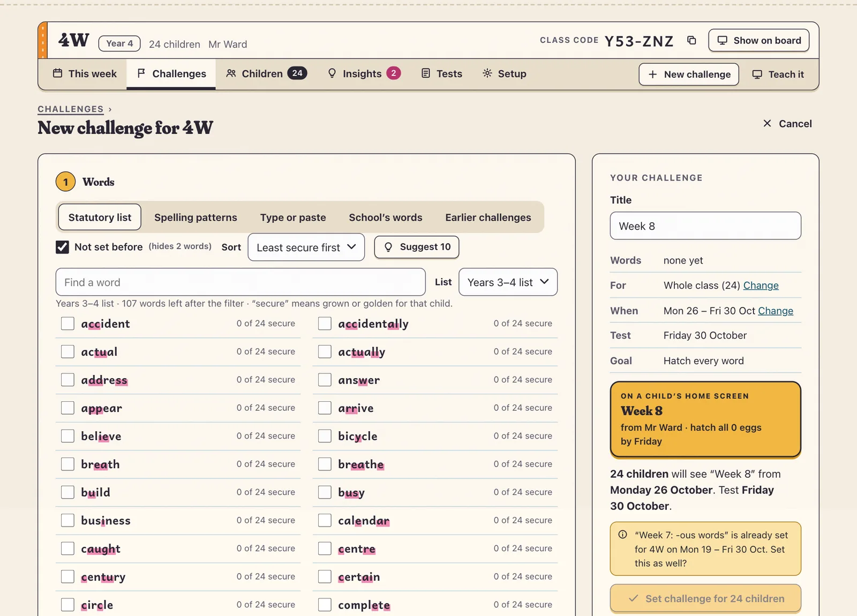
Task: Select the word answer checkbox
Action: [325, 380]
